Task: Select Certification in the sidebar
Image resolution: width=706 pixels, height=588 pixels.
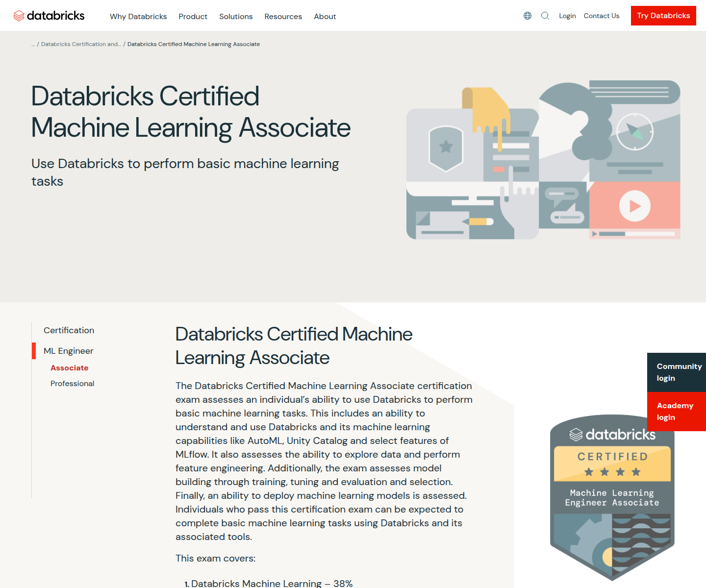Action: pos(69,330)
